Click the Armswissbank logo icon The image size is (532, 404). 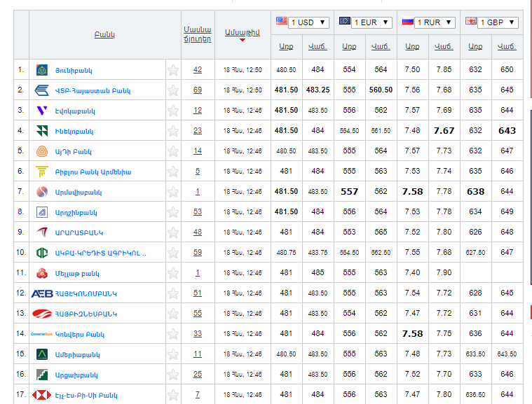pos(42,192)
